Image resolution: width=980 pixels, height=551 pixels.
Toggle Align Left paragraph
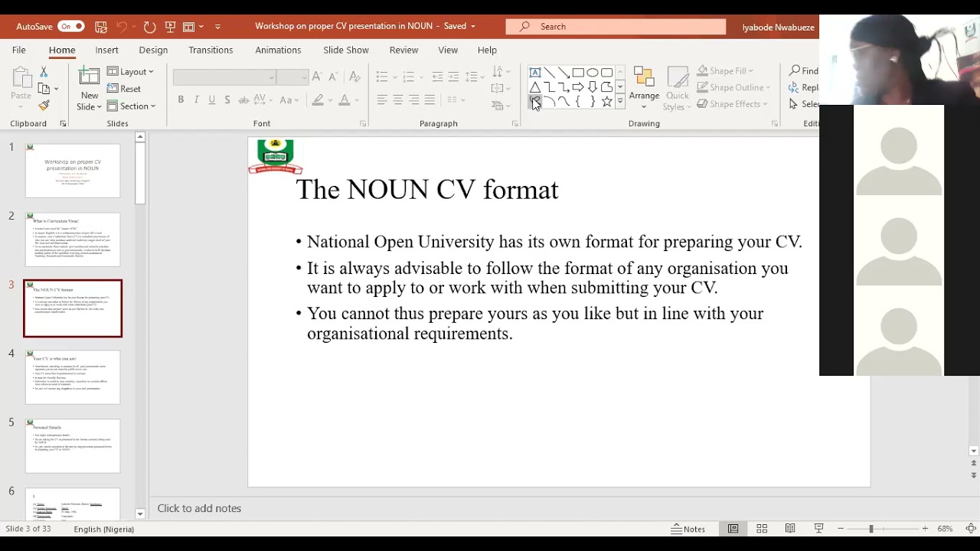[382, 100]
